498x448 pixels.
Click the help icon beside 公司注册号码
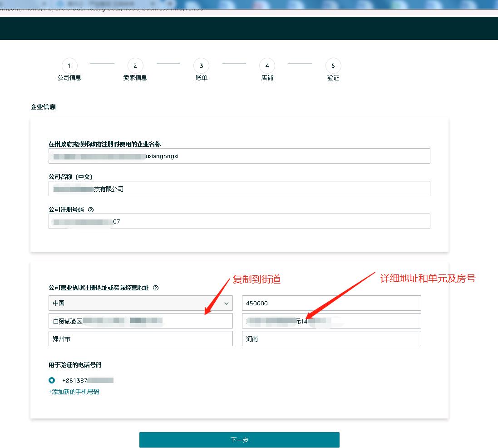click(x=90, y=209)
